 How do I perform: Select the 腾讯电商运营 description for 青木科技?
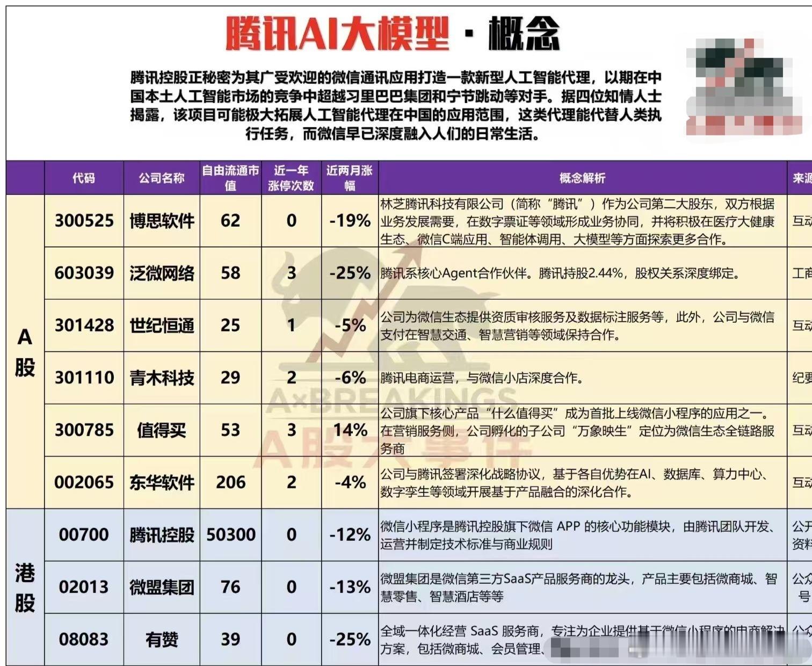(482, 378)
